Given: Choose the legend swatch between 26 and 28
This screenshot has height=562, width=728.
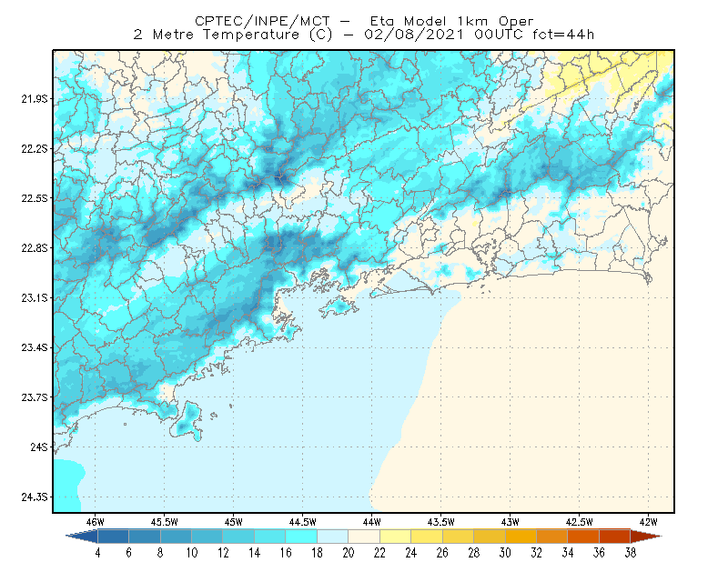Looking at the screenshot, I should (x=459, y=537).
